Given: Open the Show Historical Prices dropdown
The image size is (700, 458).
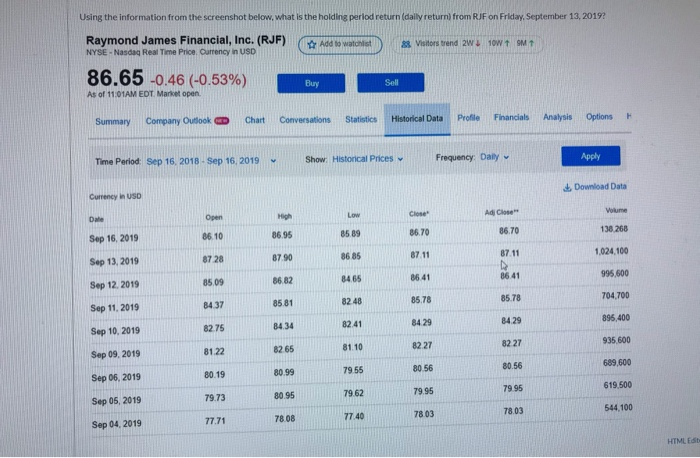Looking at the screenshot, I should pos(367,159).
